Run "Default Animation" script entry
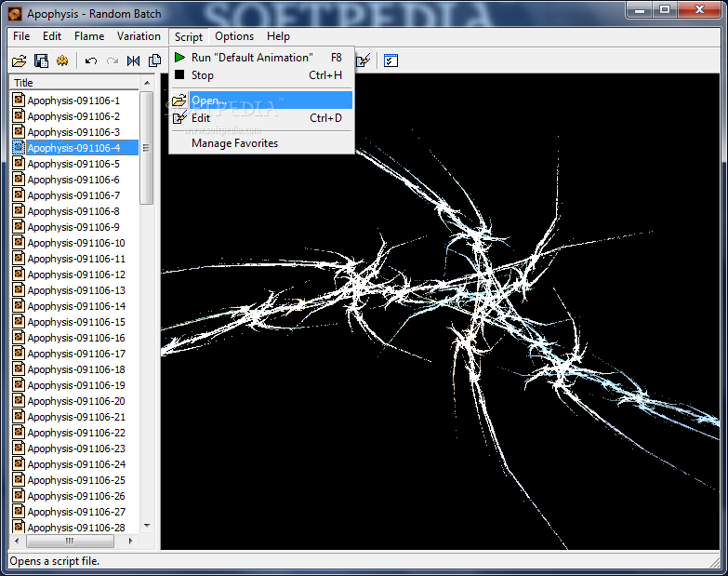This screenshot has width=728, height=576. [262, 57]
